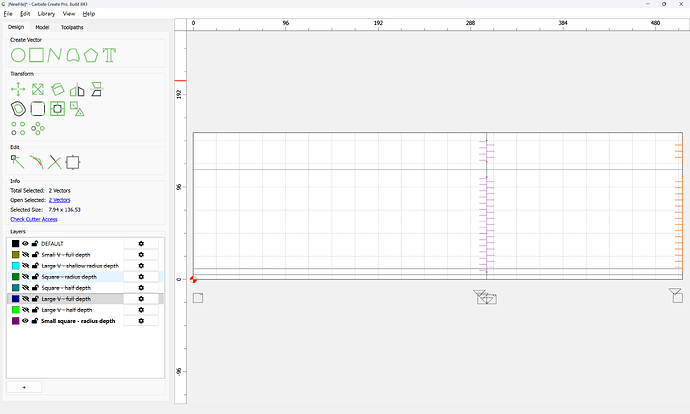Select the Rectangle vector tool

(37, 55)
